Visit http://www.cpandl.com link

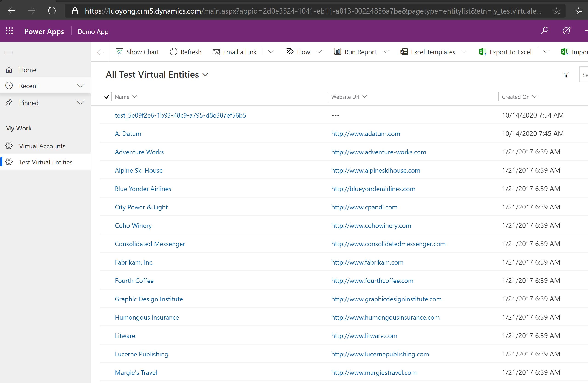click(364, 207)
